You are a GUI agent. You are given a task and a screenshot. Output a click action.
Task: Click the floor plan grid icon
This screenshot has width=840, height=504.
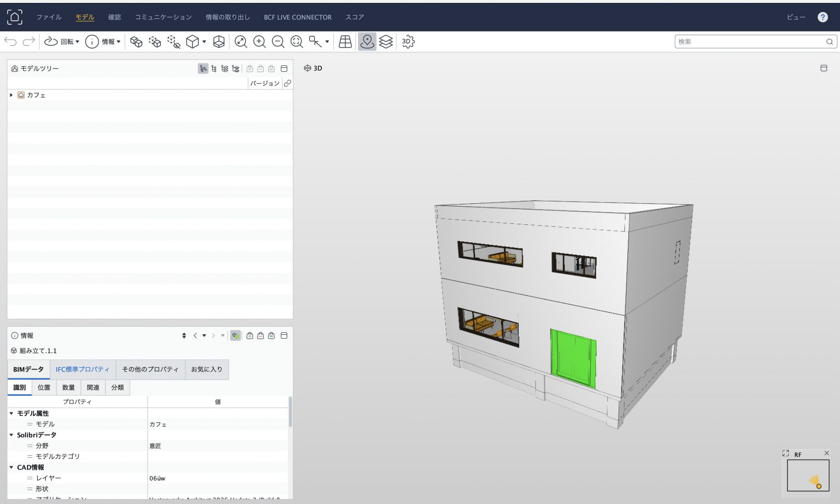345,42
